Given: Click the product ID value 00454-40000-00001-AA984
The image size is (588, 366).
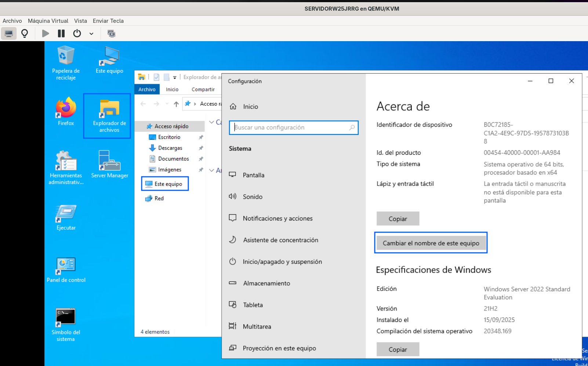Looking at the screenshot, I should (x=522, y=152).
